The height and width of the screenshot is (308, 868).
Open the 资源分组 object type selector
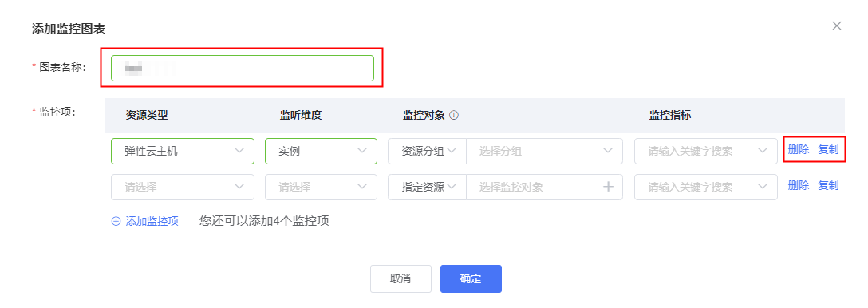click(x=428, y=152)
